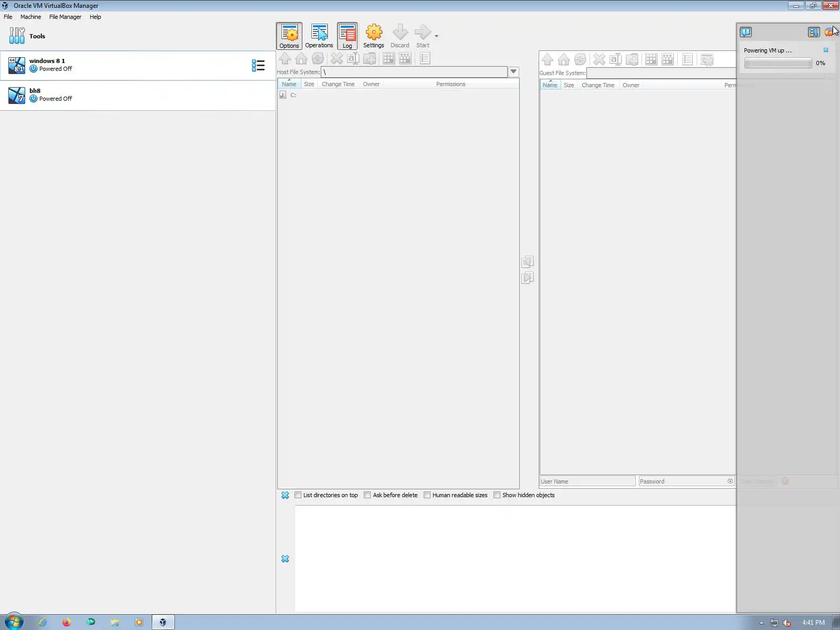Expand the Start button dropdown arrow
Viewport: 840px width, 630px height.
tap(436, 36)
